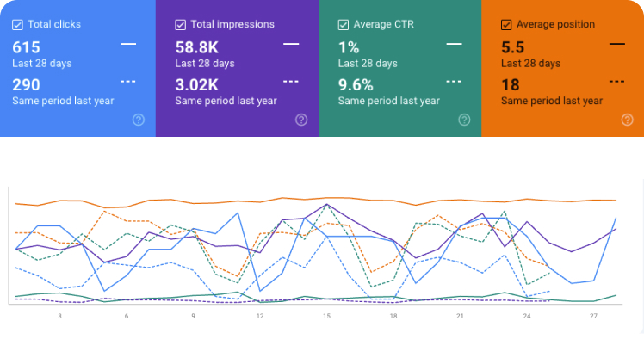Click solid line legend beside 58.8K impressions
The width and height of the screenshot is (644, 358).
click(291, 44)
